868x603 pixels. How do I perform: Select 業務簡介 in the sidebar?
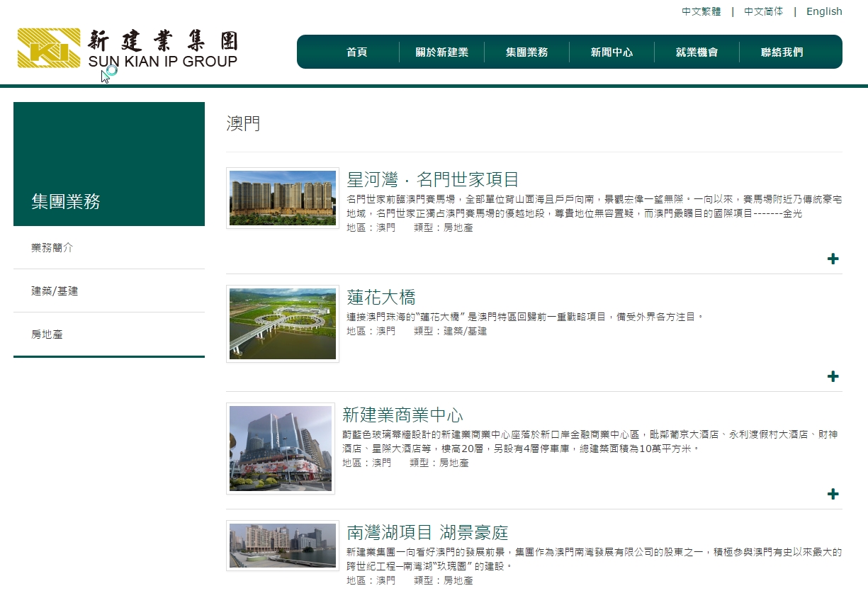tap(52, 248)
